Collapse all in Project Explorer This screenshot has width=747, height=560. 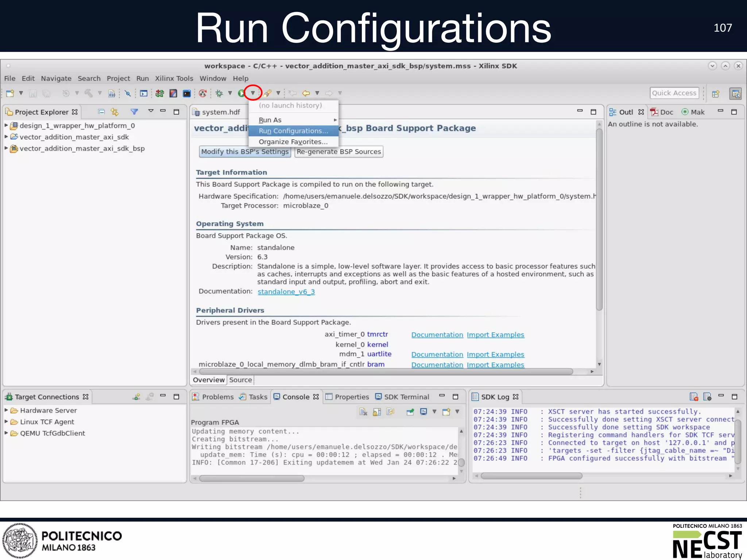tap(101, 112)
